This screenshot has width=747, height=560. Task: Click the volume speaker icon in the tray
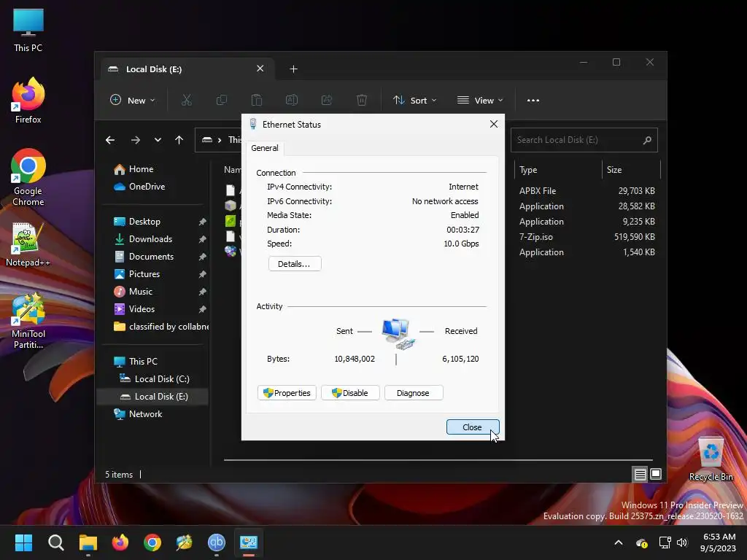tap(682, 542)
